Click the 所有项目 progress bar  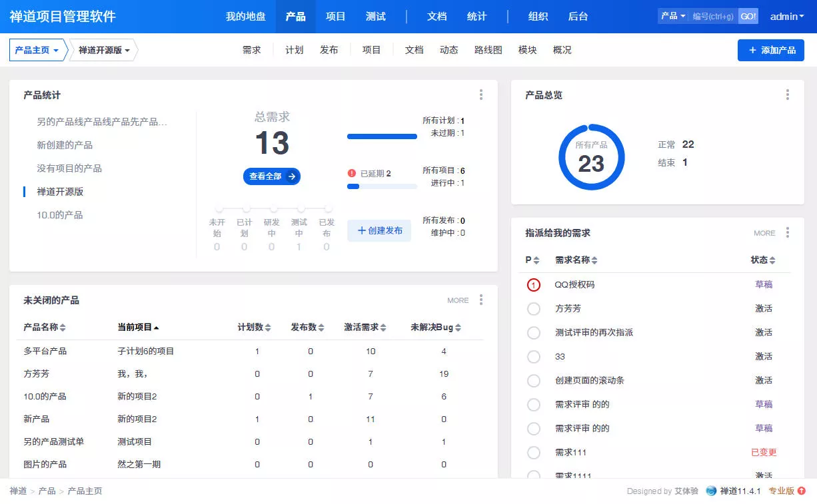coord(382,186)
